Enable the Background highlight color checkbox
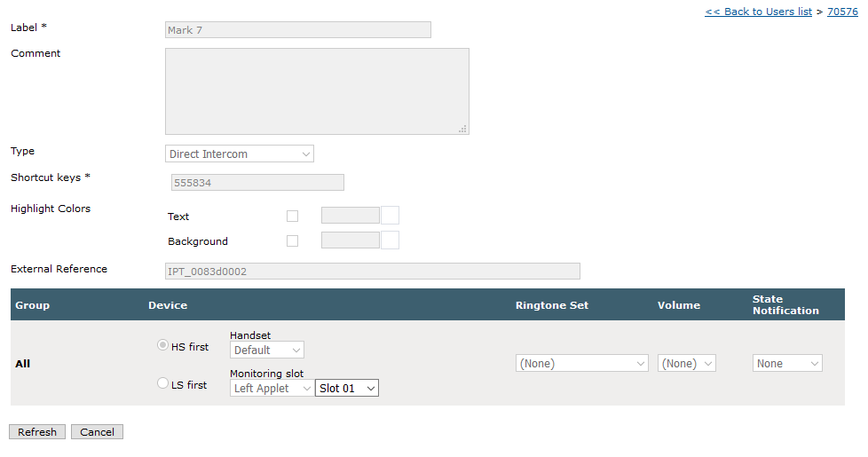 click(x=292, y=241)
